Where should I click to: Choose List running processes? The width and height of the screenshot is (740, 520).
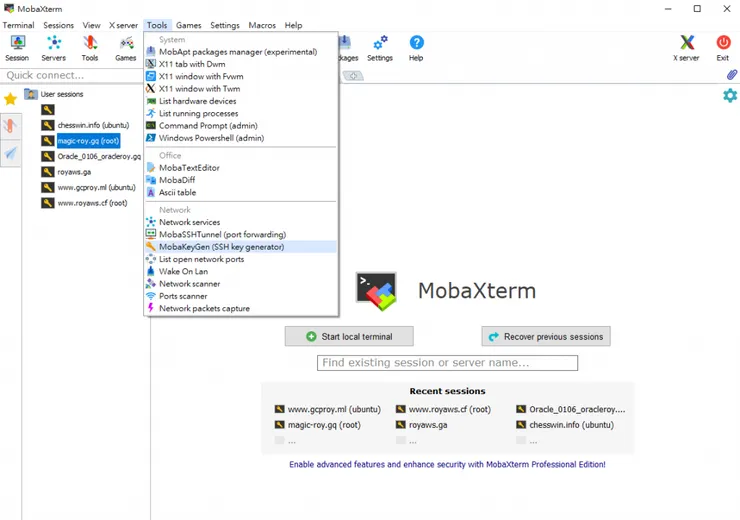pos(241,113)
